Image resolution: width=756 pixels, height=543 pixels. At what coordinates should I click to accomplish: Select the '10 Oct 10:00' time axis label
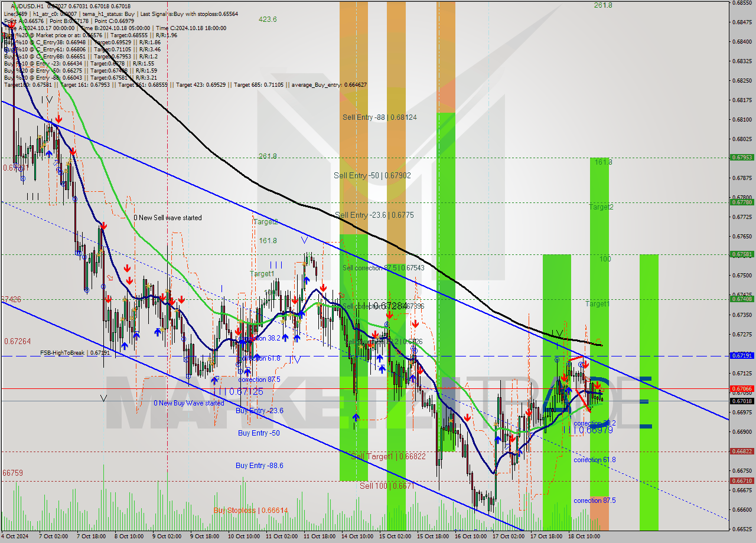point(243,537)
